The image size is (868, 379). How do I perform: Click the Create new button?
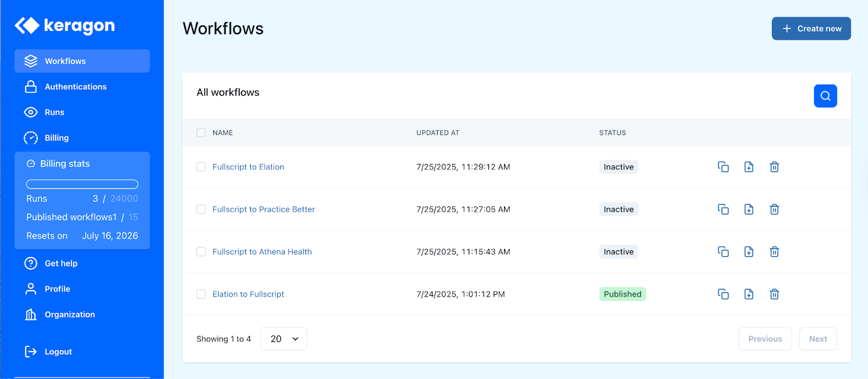[811, 28]
